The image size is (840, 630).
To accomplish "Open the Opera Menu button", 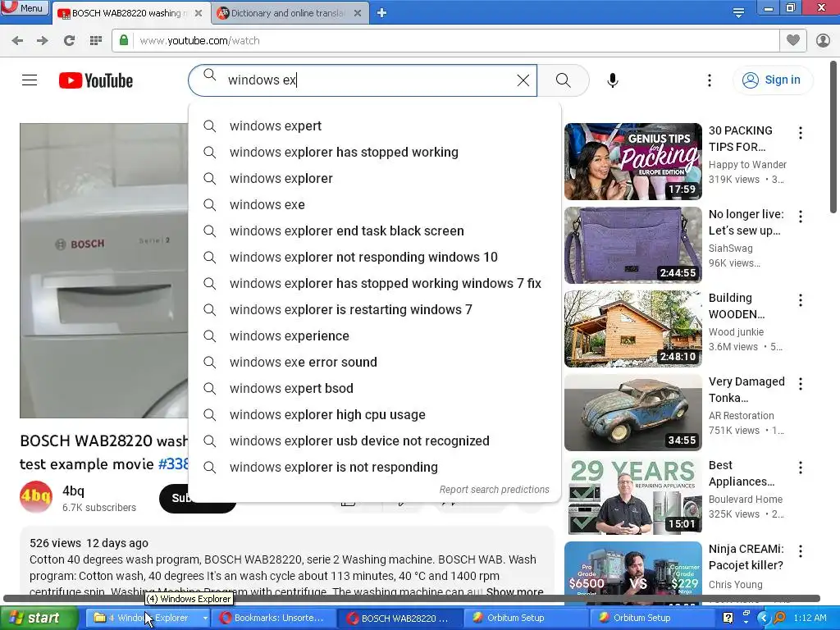I will click(x=25, y=7).
